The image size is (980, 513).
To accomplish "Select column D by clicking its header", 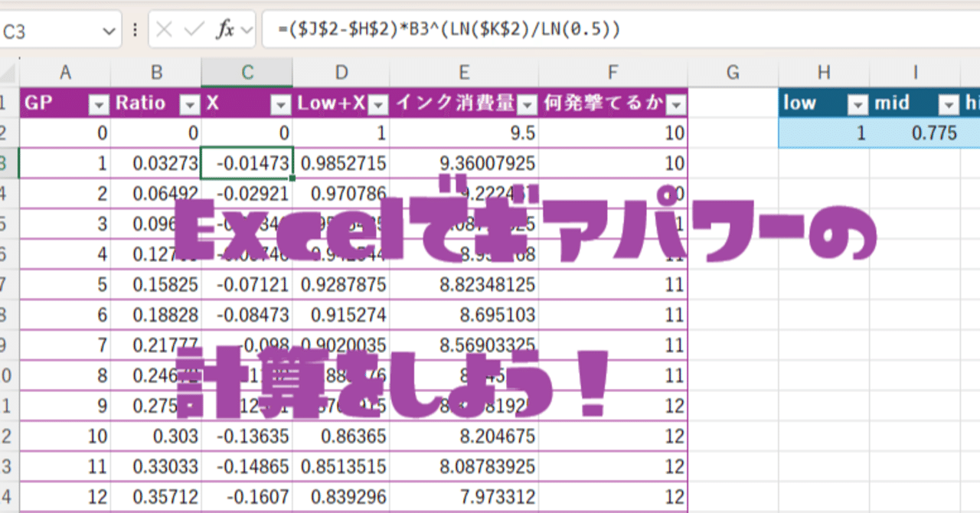I will [x=340, y=73].
